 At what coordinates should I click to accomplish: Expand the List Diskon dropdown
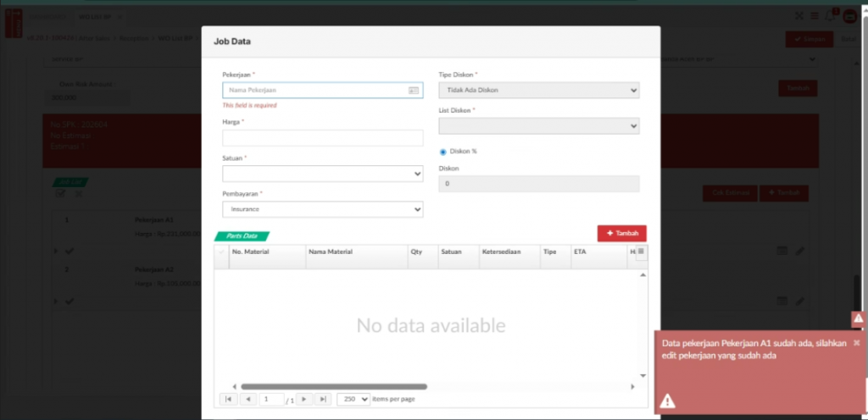click(x=538, y=125)
